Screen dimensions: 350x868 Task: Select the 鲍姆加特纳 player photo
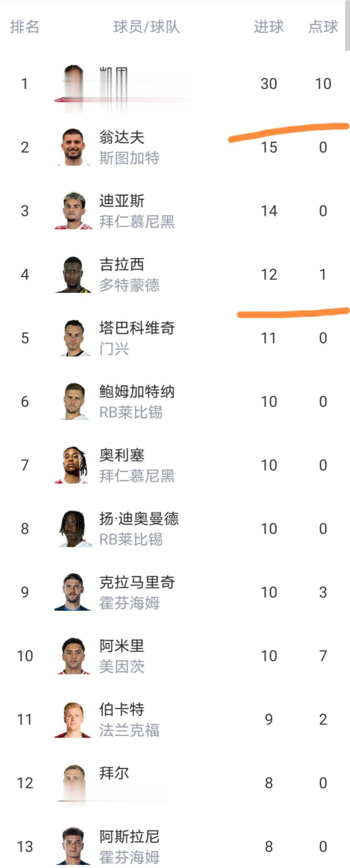click(73, 402)
